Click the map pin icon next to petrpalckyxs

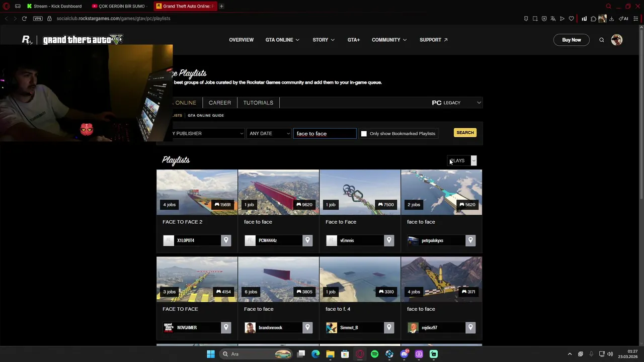tap(470, 240)
